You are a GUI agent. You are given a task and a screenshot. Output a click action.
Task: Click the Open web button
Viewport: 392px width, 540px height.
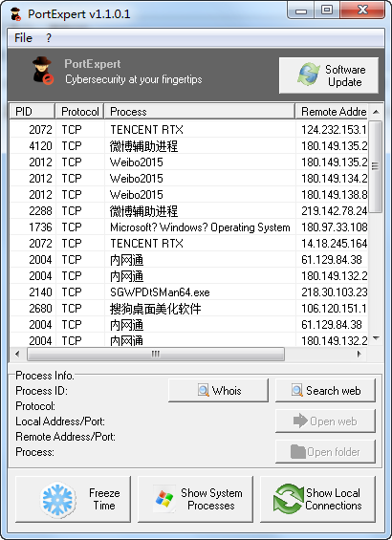point(325,421)
